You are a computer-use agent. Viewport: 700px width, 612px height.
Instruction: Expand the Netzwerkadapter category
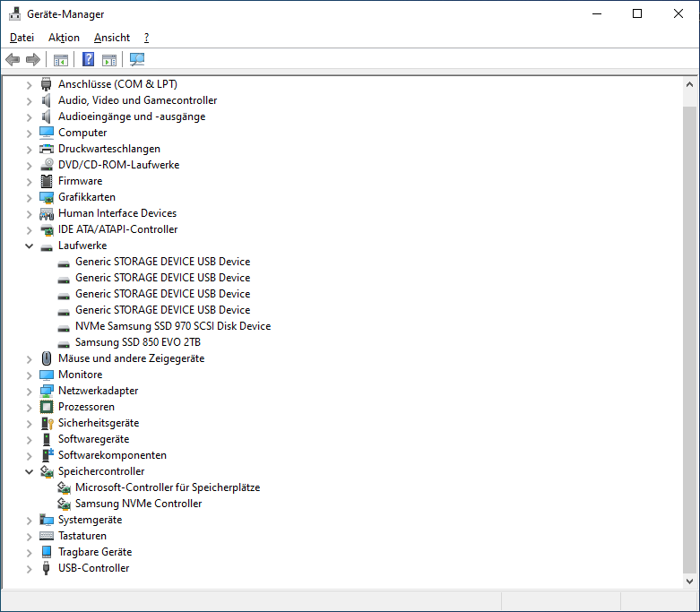coord(29,392)
